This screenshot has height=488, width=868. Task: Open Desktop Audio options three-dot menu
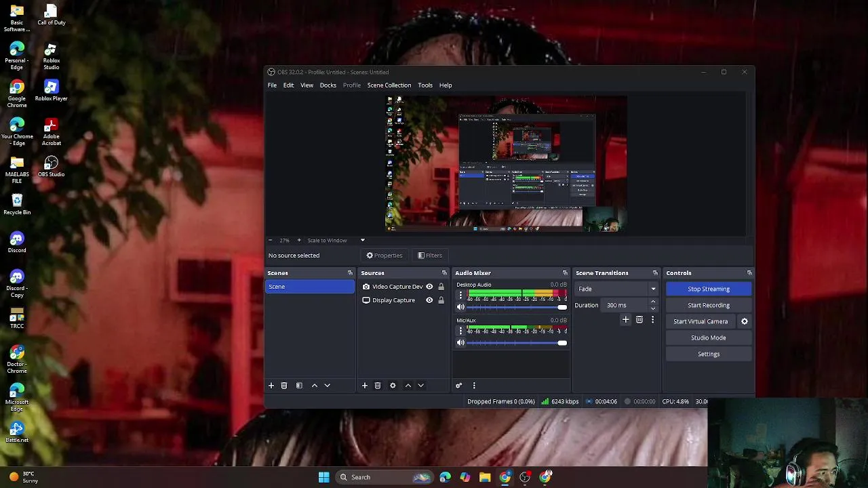pos(461,295)
